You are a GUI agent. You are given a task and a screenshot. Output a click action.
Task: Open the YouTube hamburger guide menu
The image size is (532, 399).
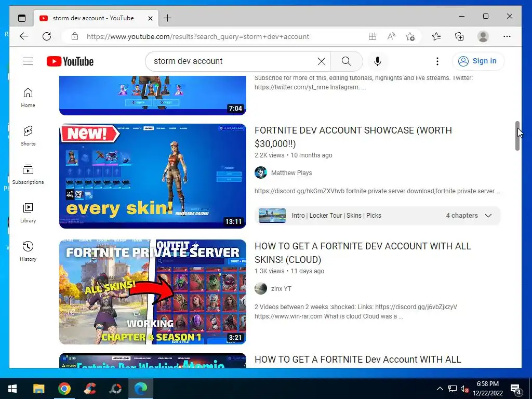pyautogui.click(x=28, y=61)
